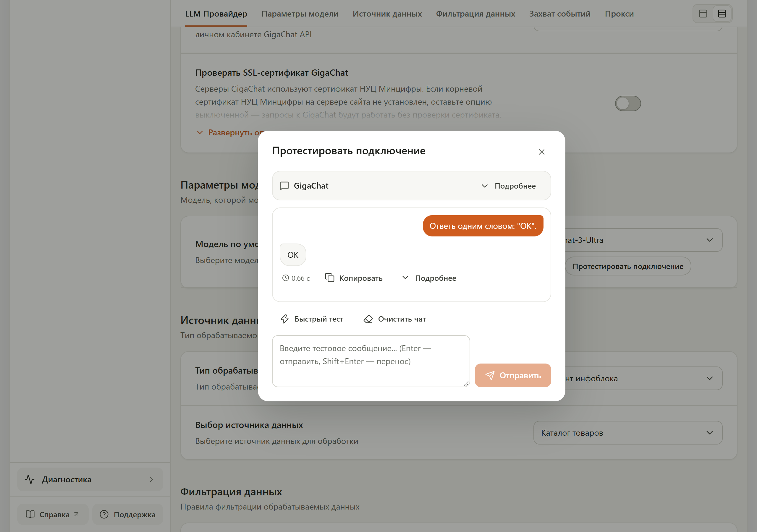Click the paper plane icon on Отправить
Viewport: 757px width, 532px height.
click(490, 375)
